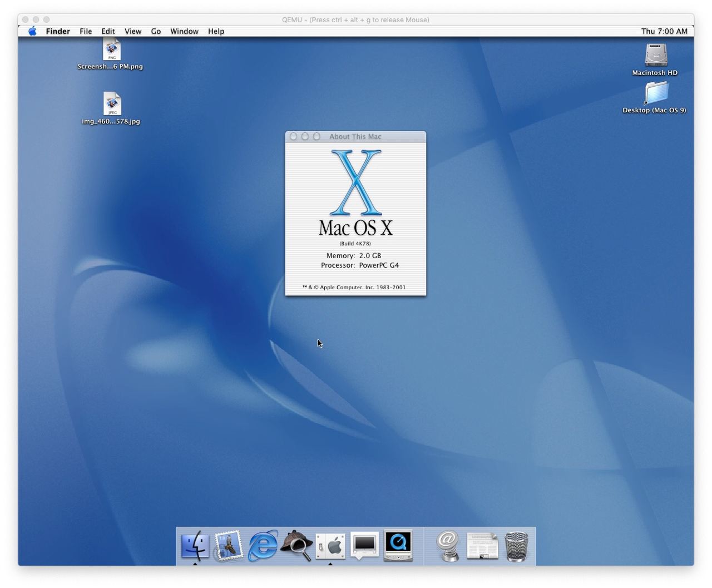Click the Memory: 2.0 GB line
This screenshot has height=588, width=712.
[354, 256]
